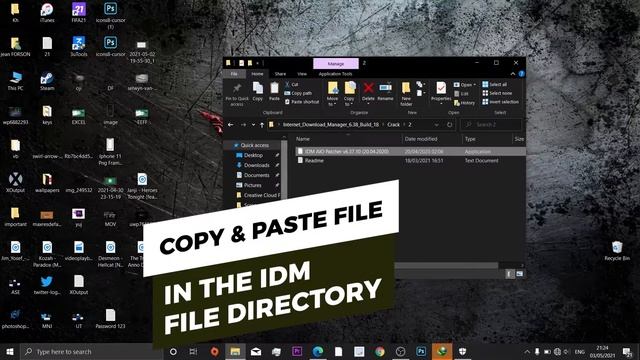The image size is (640, 360).
Task: Open the address bar history dropdown
Action: tap(437, 124)
